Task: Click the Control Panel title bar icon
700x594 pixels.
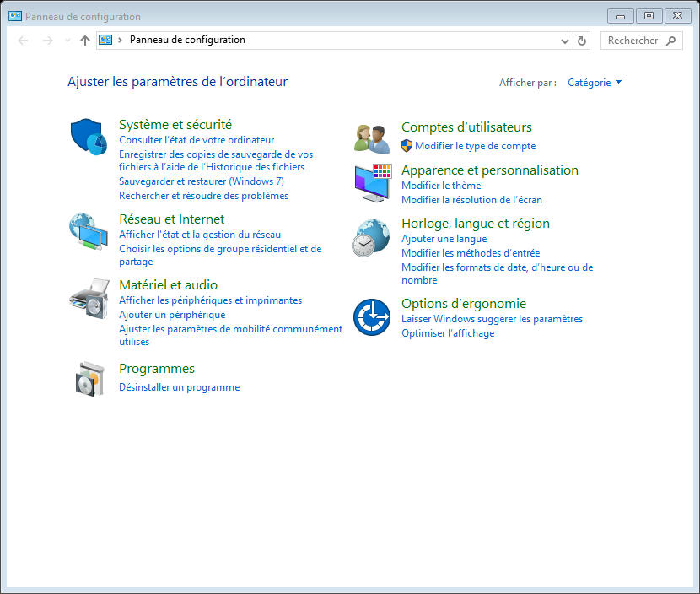Action: (14, 17)
